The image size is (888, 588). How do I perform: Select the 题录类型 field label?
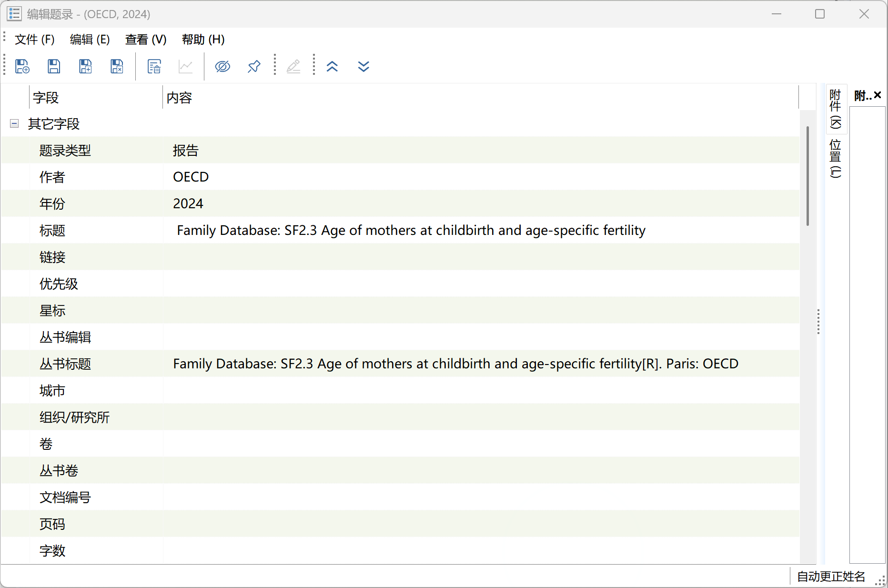point(65,151)
